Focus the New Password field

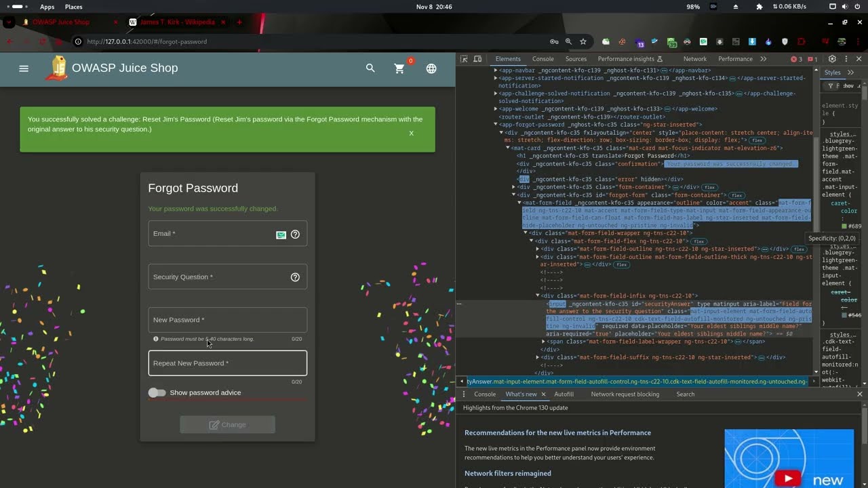coord(227,320)
